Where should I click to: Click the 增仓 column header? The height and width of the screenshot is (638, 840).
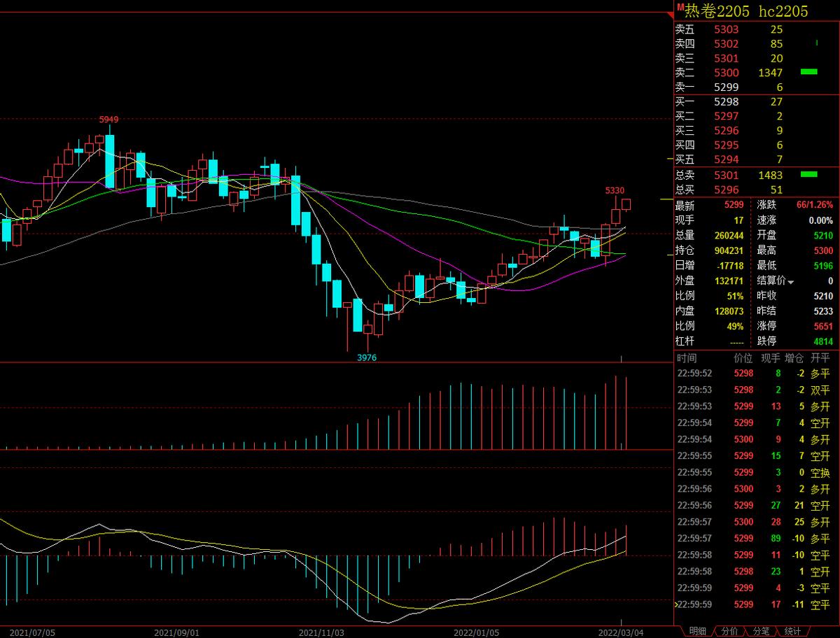(x=794, y=357)
